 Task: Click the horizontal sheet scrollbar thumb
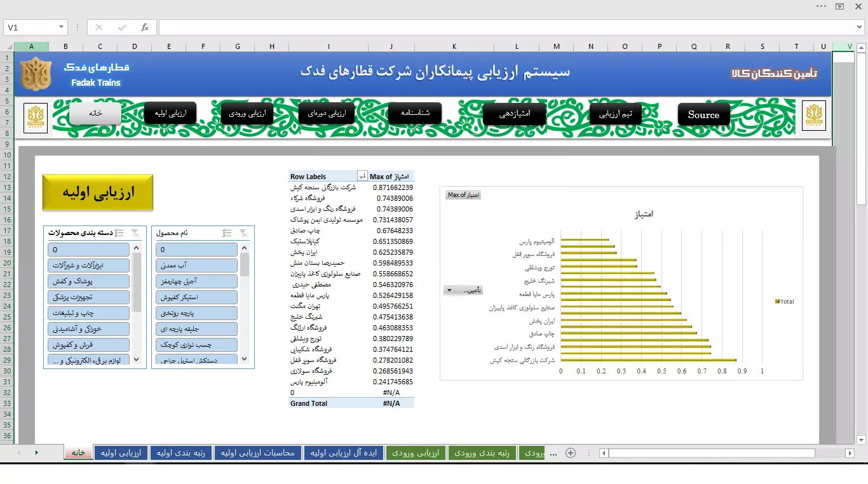(x=712, y=453)
